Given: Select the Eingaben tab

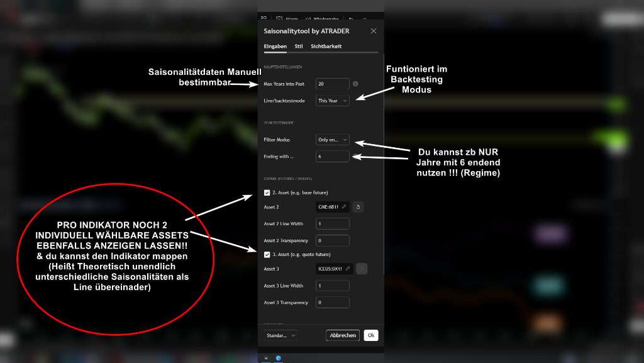Looking at the screenshot, I should point(275,46).
